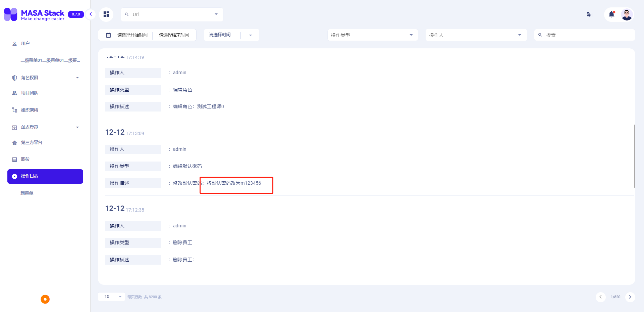Open notifications via the bell icon

point(611,14)
